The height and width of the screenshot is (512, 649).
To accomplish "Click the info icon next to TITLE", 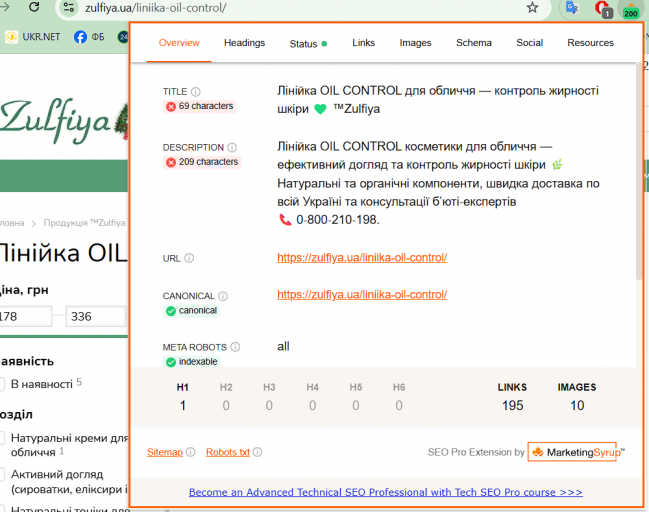I will pyautogui.click(x=196, y=91).
